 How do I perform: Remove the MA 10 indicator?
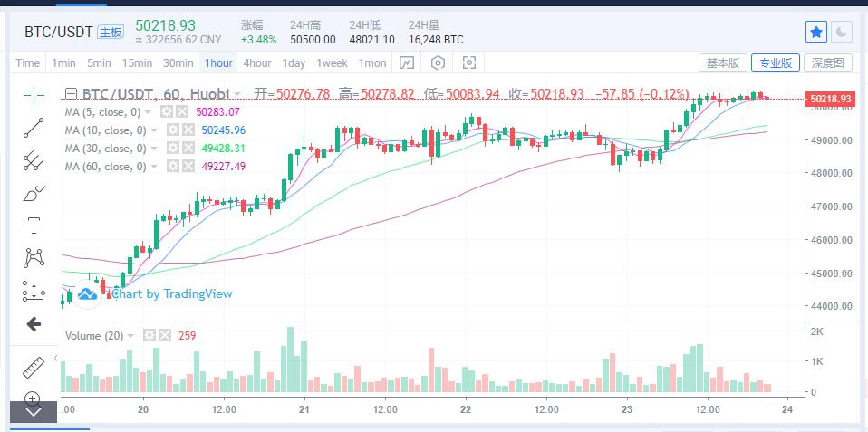point(188,130)
